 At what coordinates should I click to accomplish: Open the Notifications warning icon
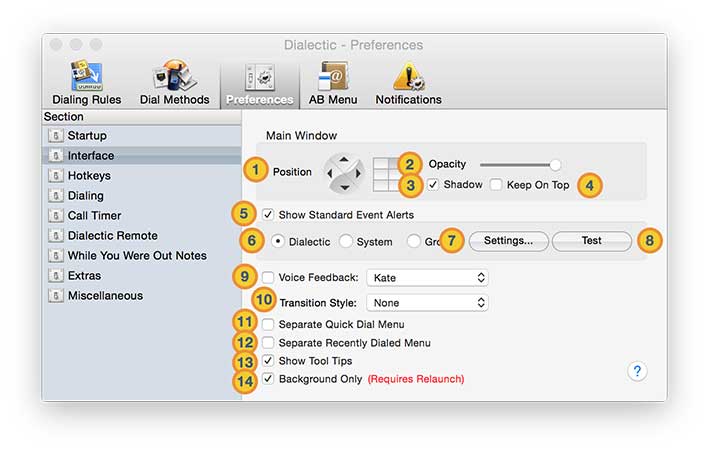tap(408, 76)
